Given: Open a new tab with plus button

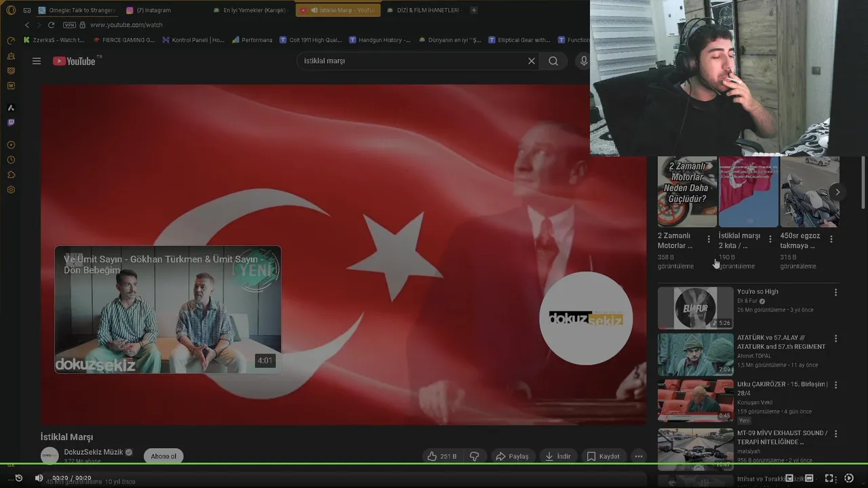Looking at the screenshot, I should [474, 10].
